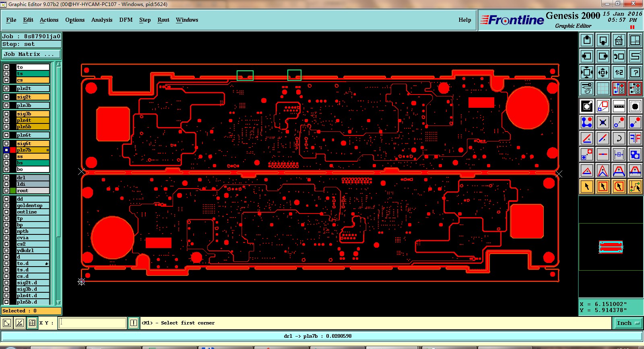Select the rectangle-area selection arrow tool
Viewport: 644px width, 349px height.
point(603,187)
